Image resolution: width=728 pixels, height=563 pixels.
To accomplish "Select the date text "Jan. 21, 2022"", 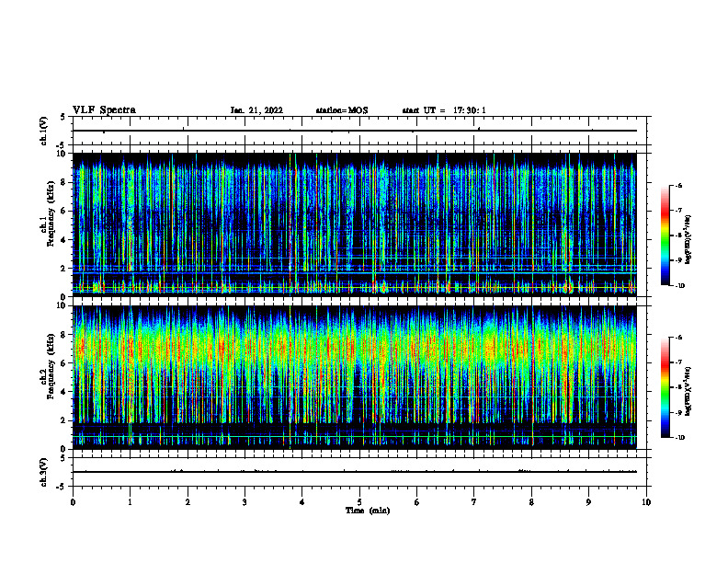I will (256, 110).
